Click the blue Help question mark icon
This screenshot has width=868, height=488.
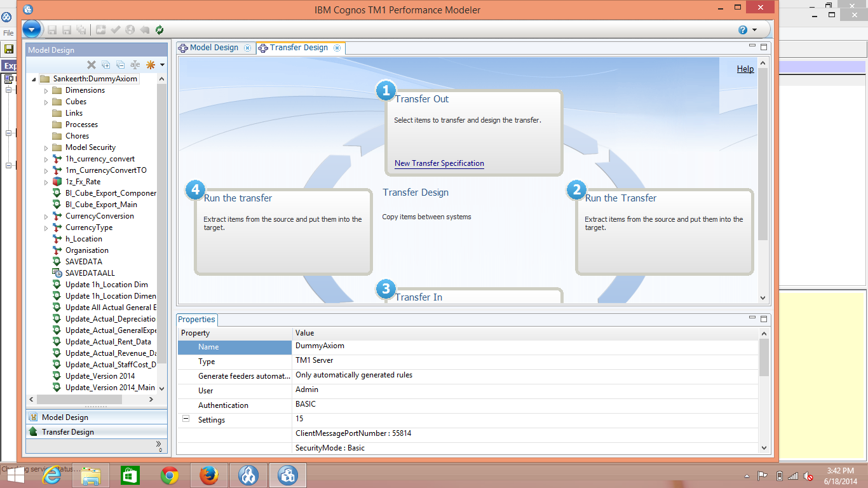tap(743, 30)
